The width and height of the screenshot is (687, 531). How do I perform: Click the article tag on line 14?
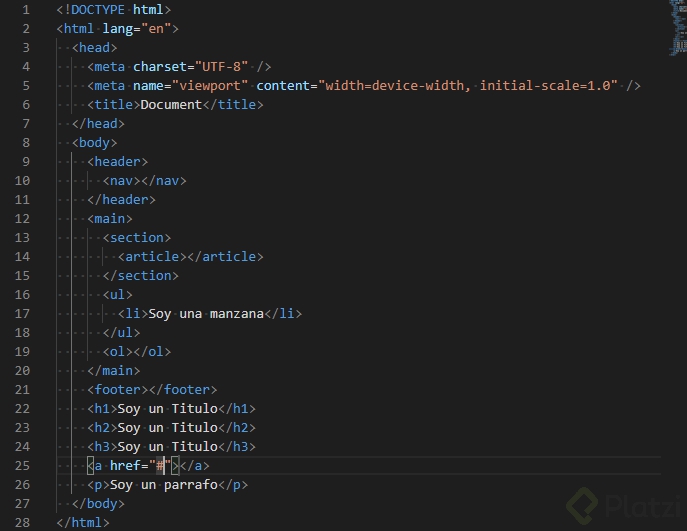tap(191, 257)
